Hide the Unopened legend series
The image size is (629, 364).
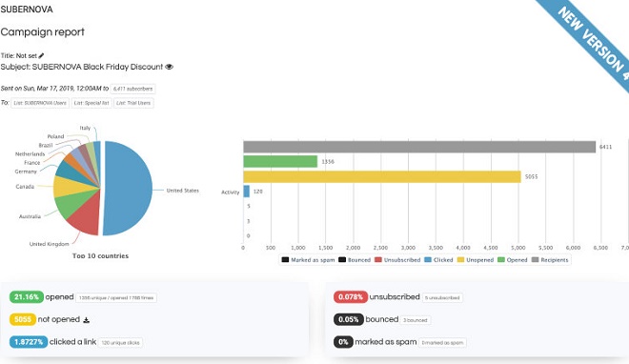pos(476,260)
